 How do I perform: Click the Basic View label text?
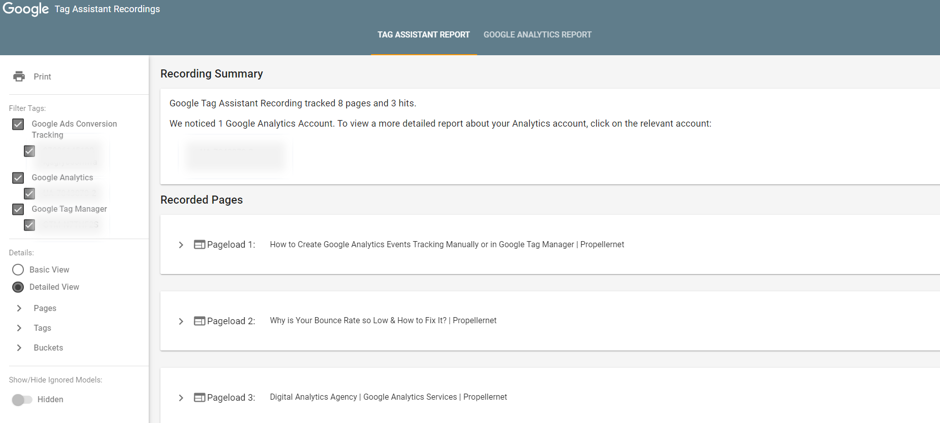pos(49,270)
